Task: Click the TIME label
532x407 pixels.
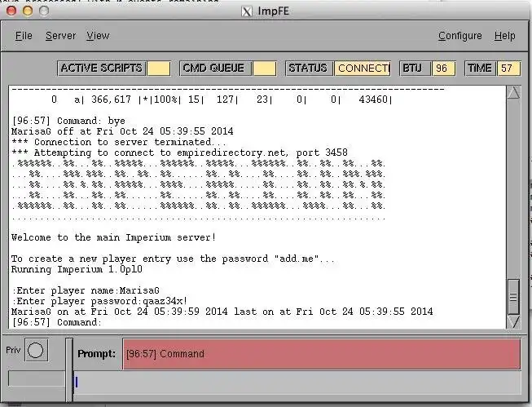Action: 480,68
